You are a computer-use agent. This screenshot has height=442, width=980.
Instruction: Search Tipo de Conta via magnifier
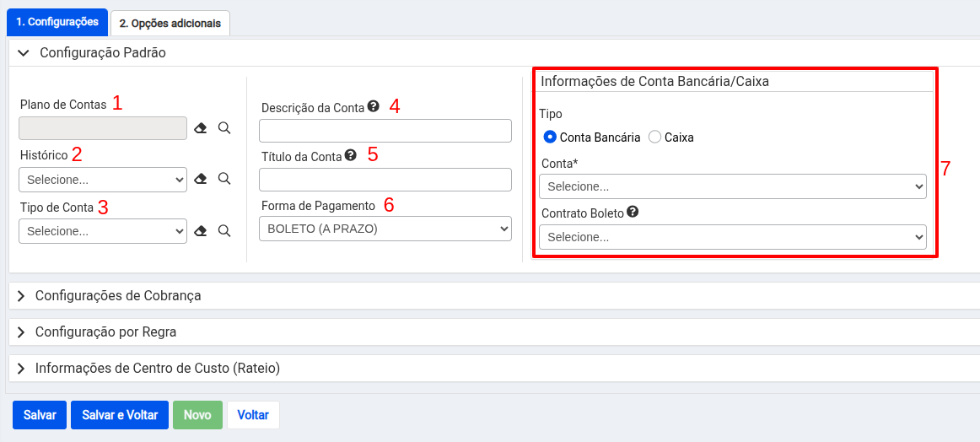pos(224,230)
